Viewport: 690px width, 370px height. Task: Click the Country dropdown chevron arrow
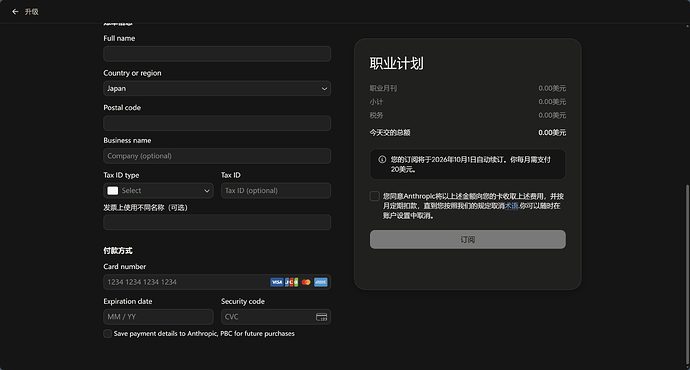coord(324,88)
